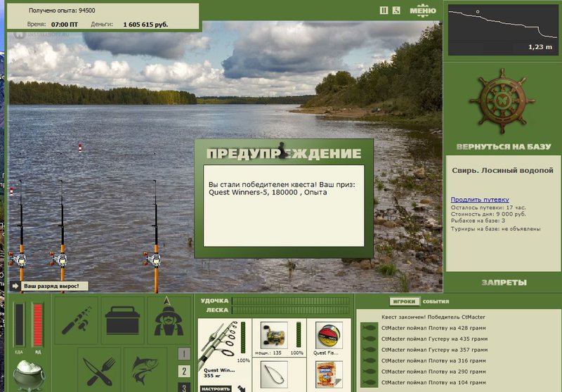Switch to the ИГРОКИ tab
Viewport: 562px width, 392px height.
tap(404, 301)
